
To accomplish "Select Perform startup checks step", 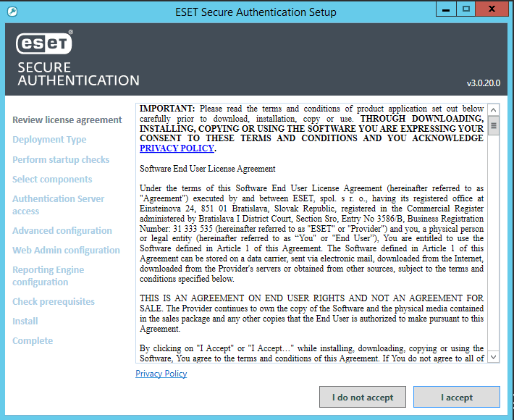I will tap(61, 159).
